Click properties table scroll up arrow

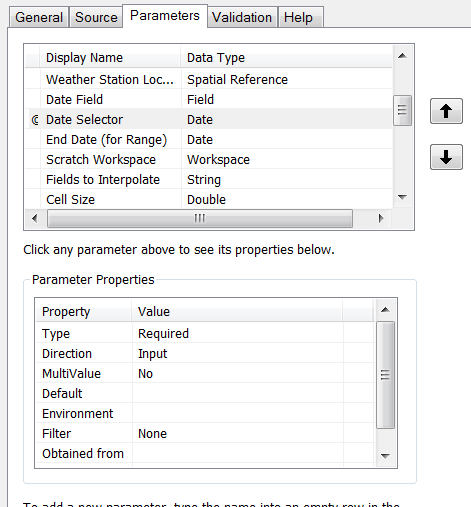pos(385,310)
